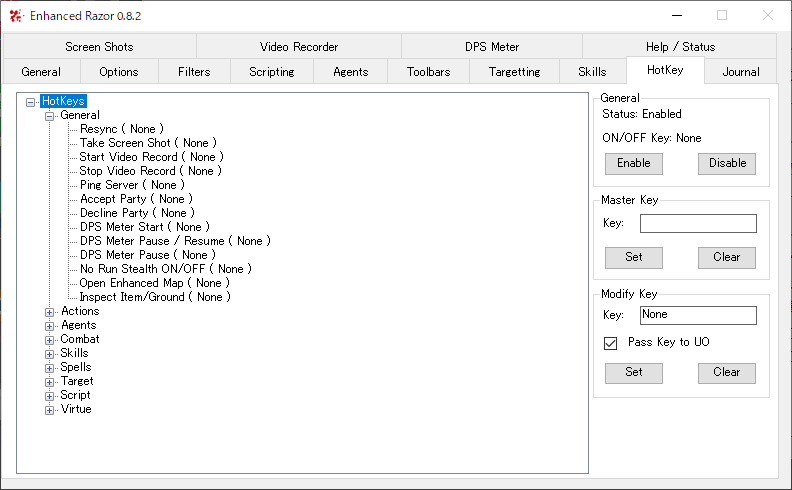Open the Video Recorder tab

click(x=299, y=46)
